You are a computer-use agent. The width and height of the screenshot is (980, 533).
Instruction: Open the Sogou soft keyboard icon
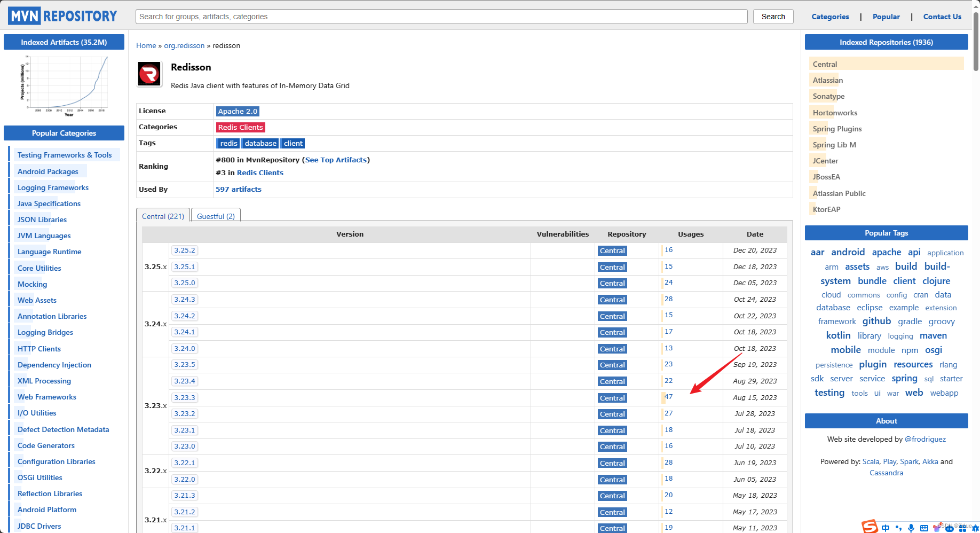click(924, 528)
